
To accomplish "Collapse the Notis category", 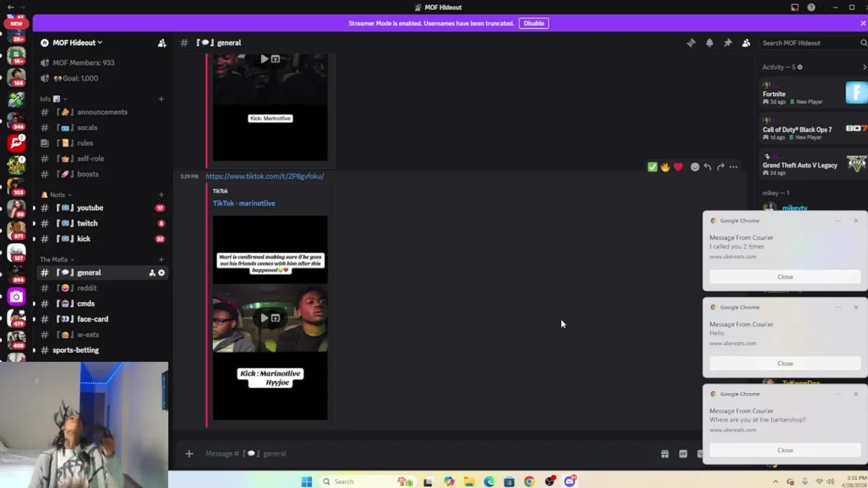I will click(x=56, y=195).
